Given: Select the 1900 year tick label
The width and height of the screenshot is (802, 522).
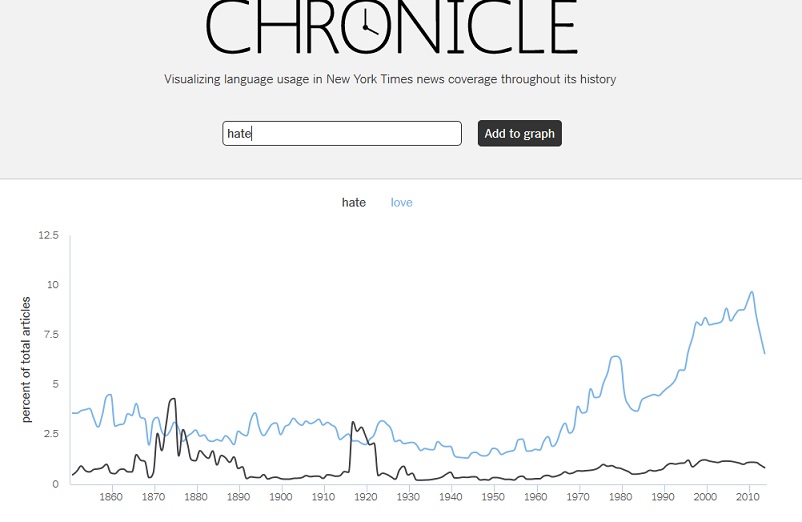Looking at the screenshot, I should click(x=281, y=497).
